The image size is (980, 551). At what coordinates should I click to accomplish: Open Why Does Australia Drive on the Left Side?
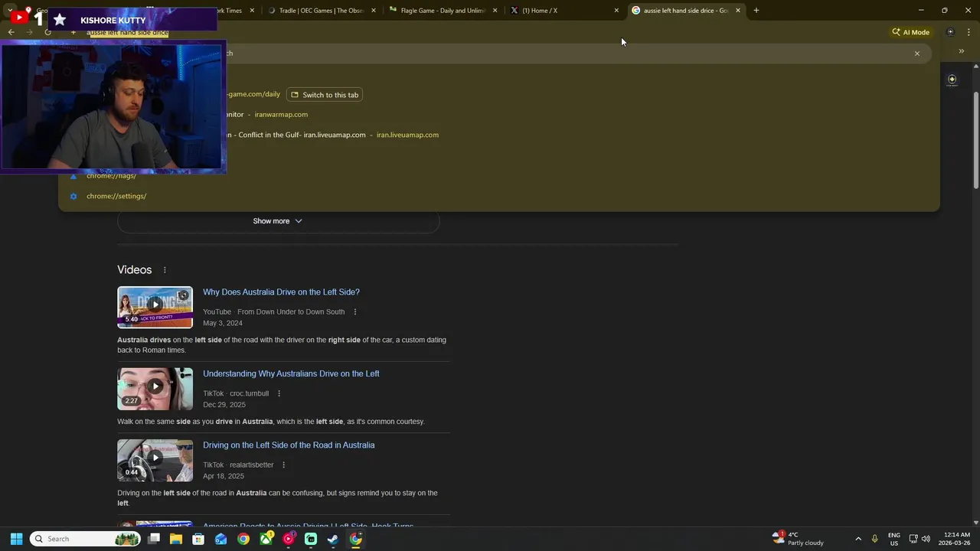click(x=281, y=292)
